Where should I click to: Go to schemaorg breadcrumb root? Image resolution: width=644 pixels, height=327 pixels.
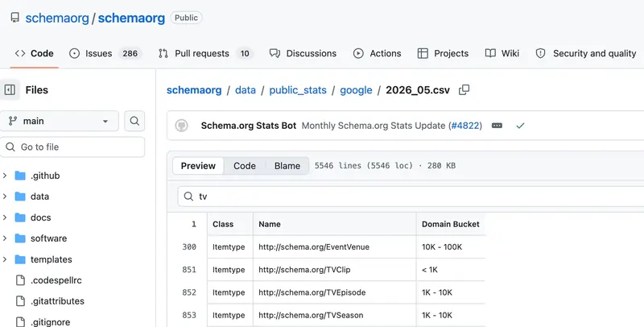(x=194, y=90)
